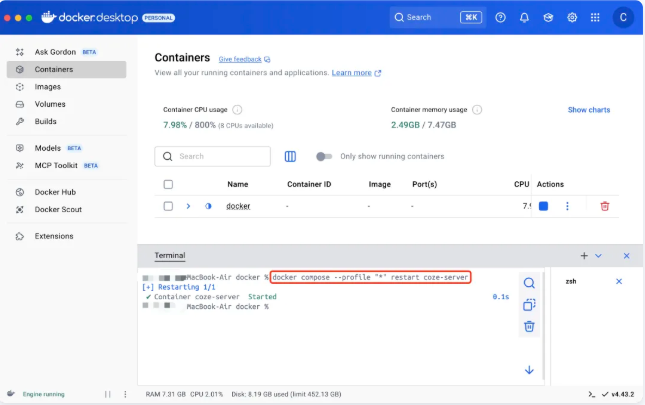The image size is (645, 405).
Task: Clear the terminal using the trash icon
Action: coord(529,326)
